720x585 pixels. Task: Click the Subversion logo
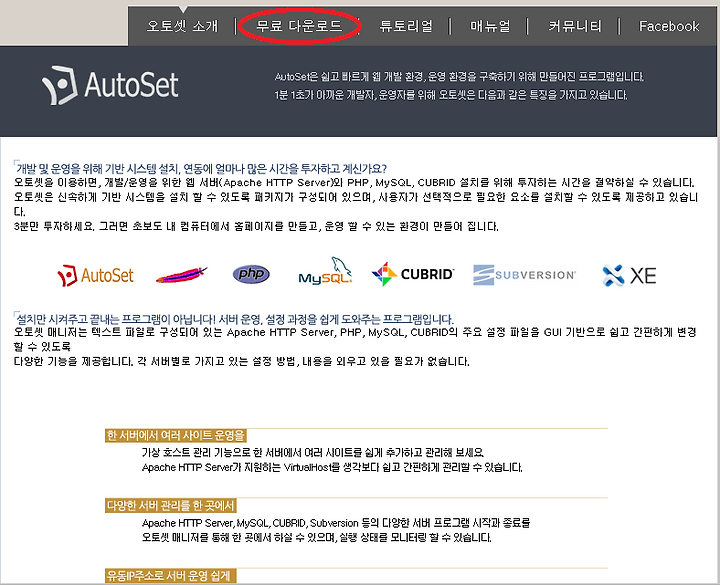524,275
